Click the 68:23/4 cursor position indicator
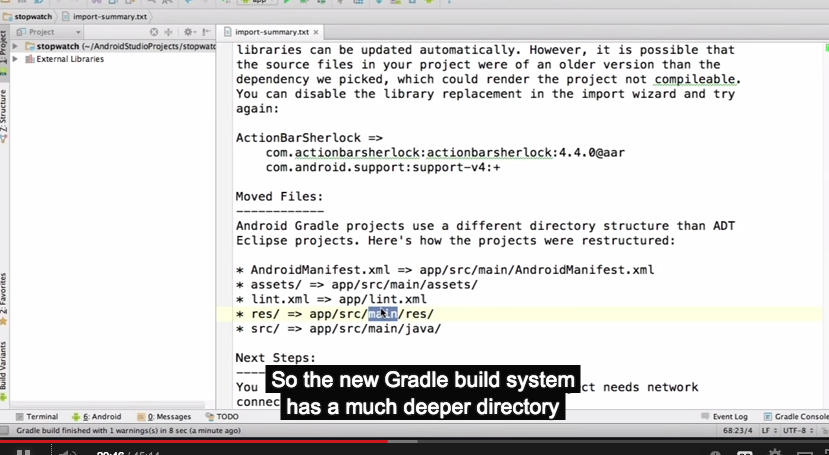The image size is (829, 455). [738, 431]
